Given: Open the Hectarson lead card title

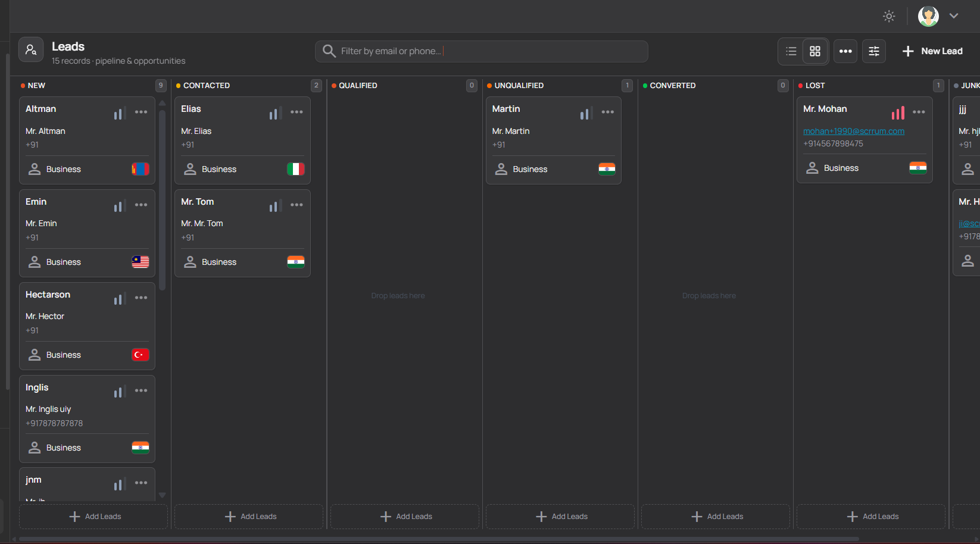Looking at the screenshot, I should [48, 295].
